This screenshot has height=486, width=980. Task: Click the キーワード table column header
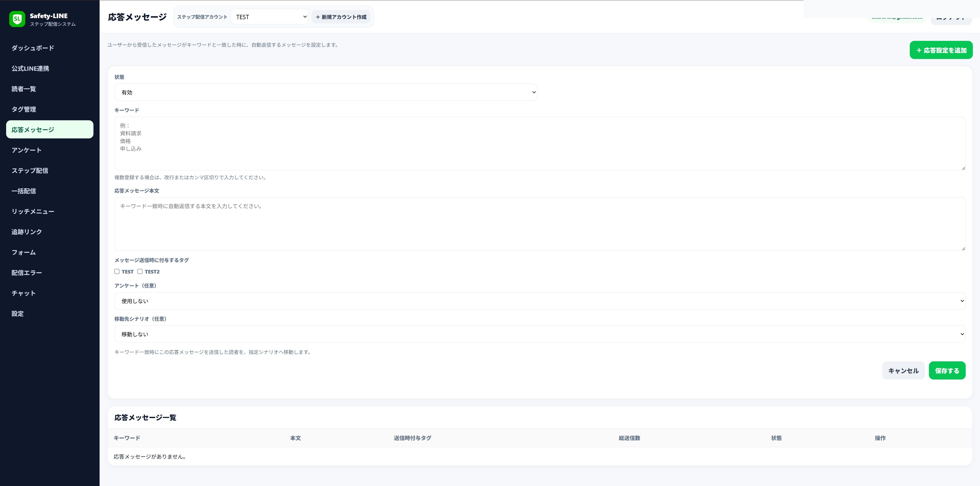127,438
